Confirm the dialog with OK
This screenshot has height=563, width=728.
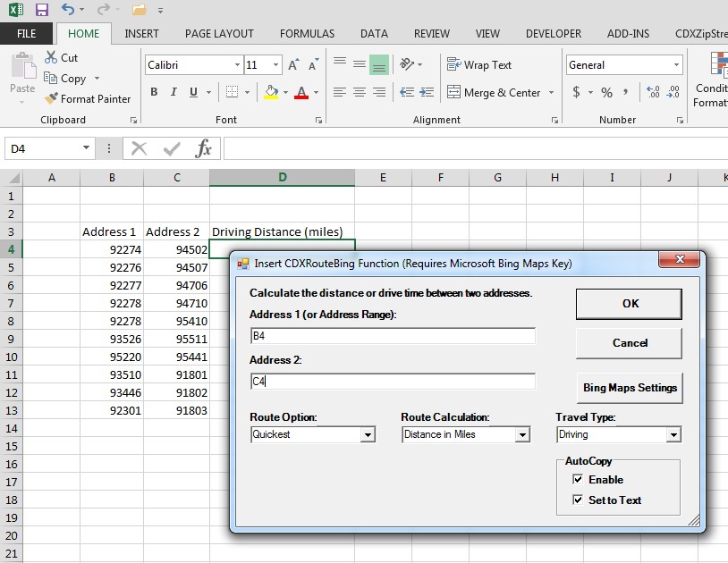(629, 304)
